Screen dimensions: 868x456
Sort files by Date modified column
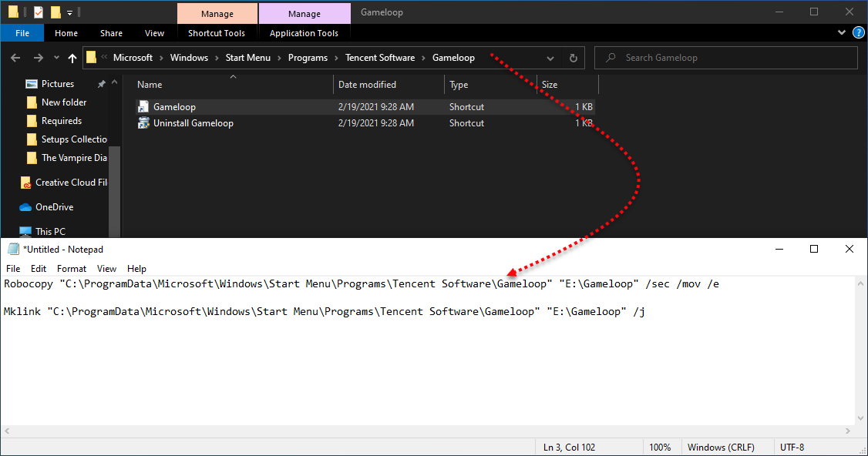389,85
